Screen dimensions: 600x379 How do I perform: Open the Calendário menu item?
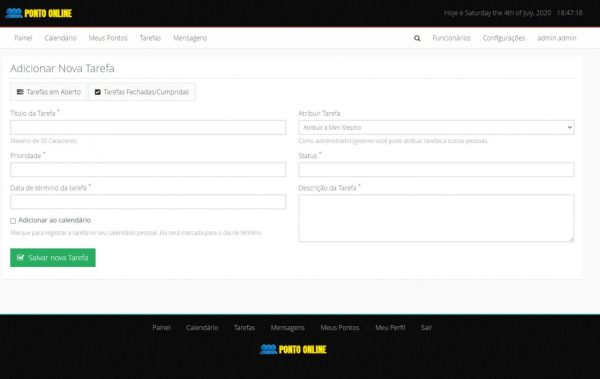tap(60, 38)
